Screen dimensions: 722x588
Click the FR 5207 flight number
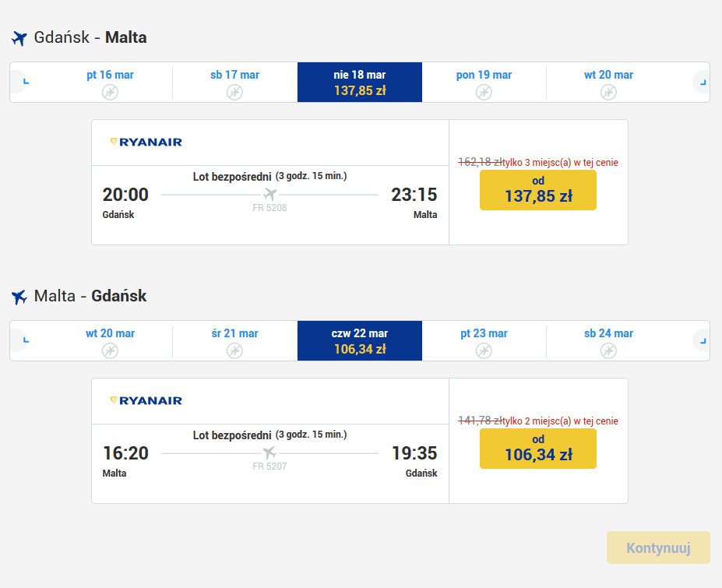pyautogui.click(x=269, y=467)
